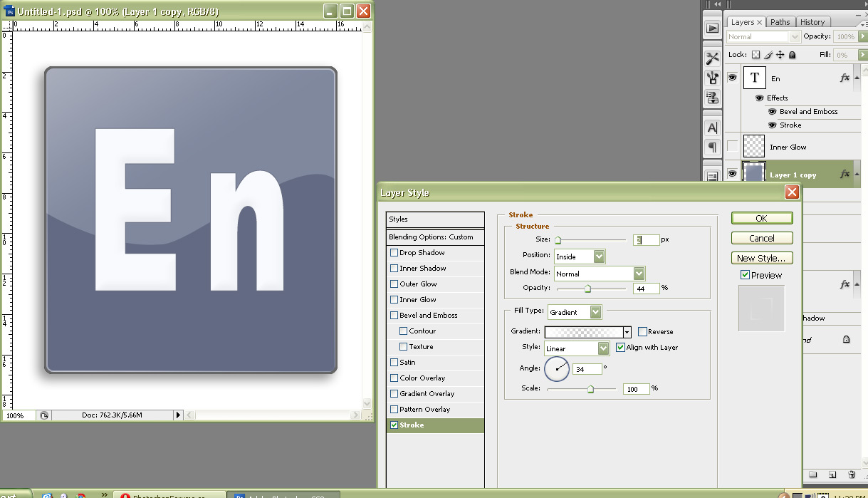Viewport: 868px width, 498px height.
Task: Open the Paragraph panel pilcrow icon
Action: tap(712, 147)
